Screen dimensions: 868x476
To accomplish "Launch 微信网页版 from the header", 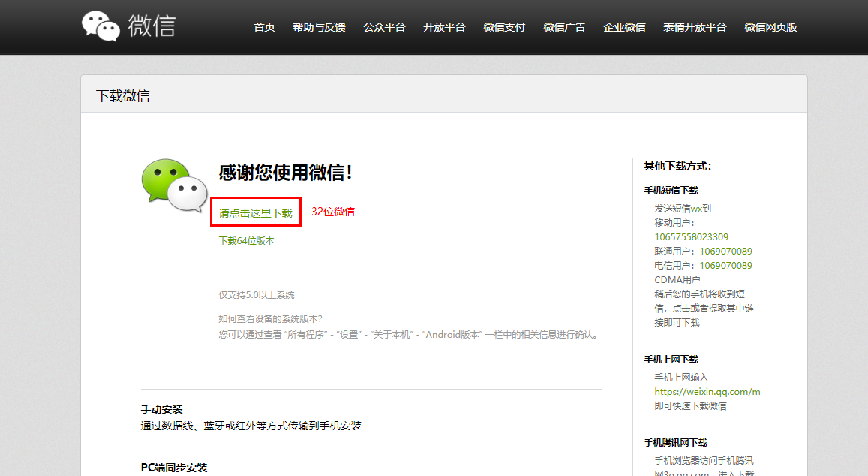I will [770, 27].
